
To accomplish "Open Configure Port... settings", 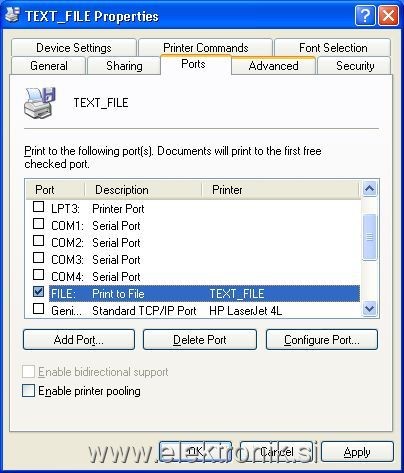I will (x=322, y=340).
